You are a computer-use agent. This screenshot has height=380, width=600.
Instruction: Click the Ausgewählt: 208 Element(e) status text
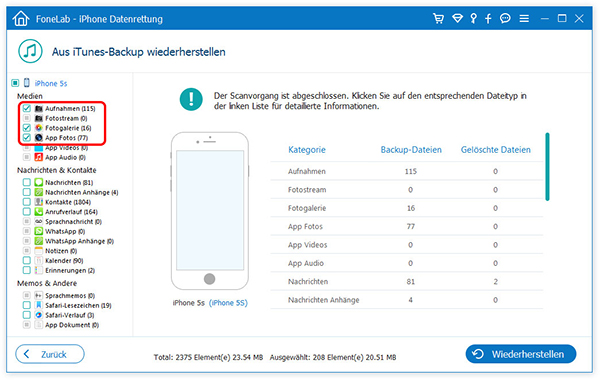point(333,357)
